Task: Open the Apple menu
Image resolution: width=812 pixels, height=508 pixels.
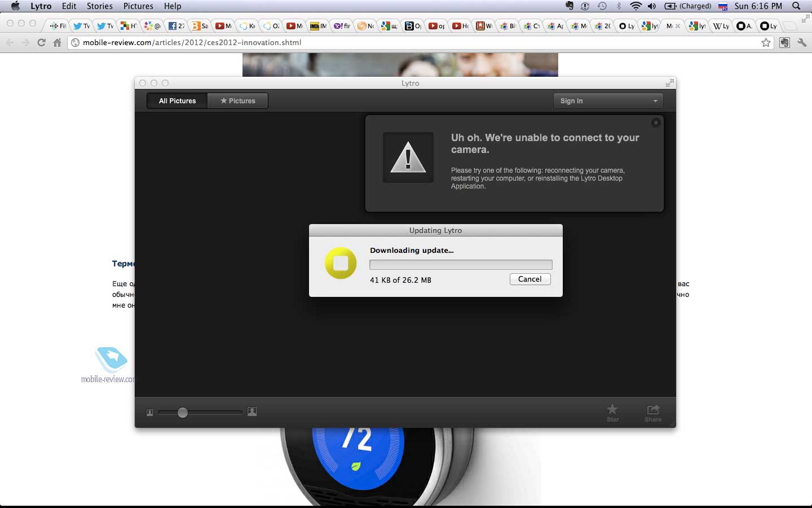Action: [15, 6]
